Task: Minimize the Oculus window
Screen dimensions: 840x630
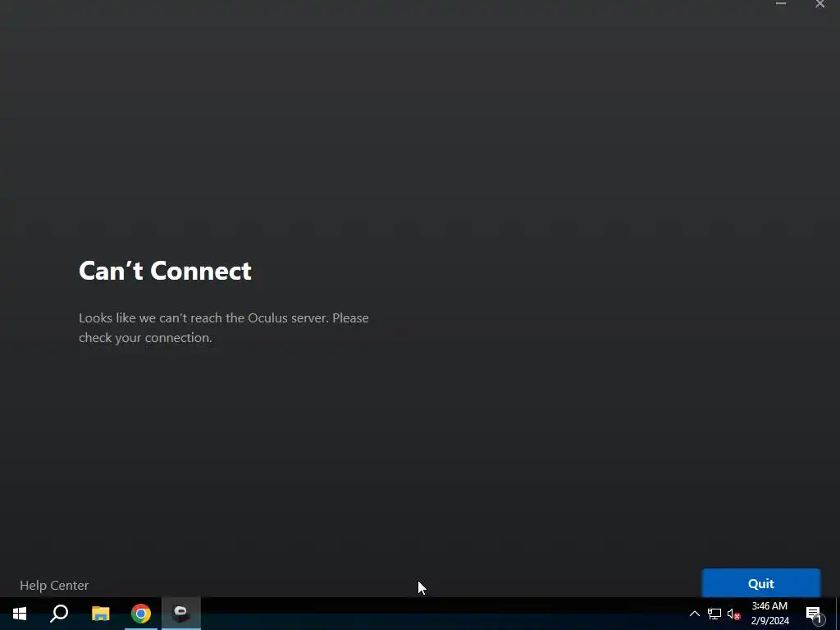Action: 781,4
